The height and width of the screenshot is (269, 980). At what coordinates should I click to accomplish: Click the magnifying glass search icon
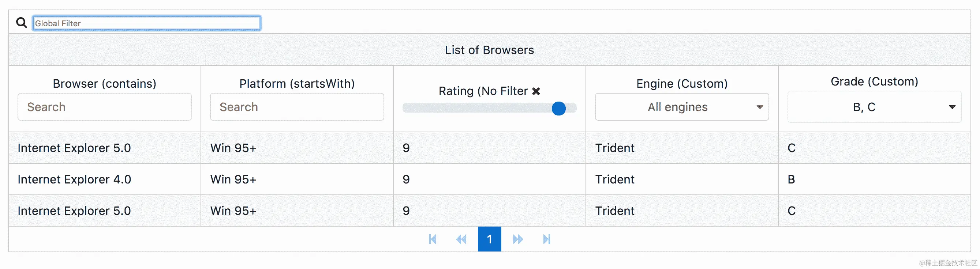pos(21,23)
